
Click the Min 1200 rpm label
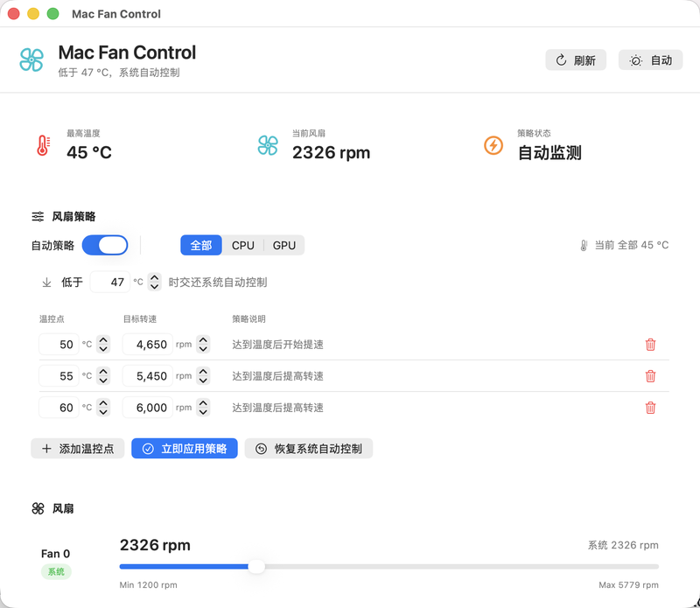click(148, 584)
